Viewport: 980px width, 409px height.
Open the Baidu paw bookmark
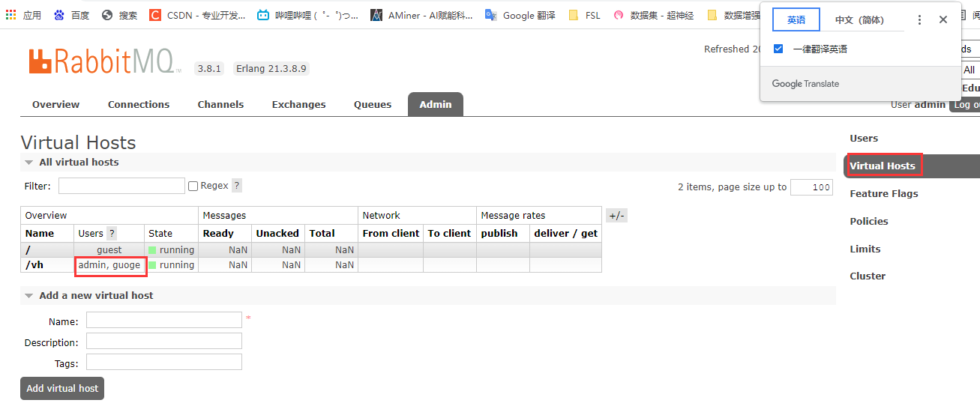(59, 15)
